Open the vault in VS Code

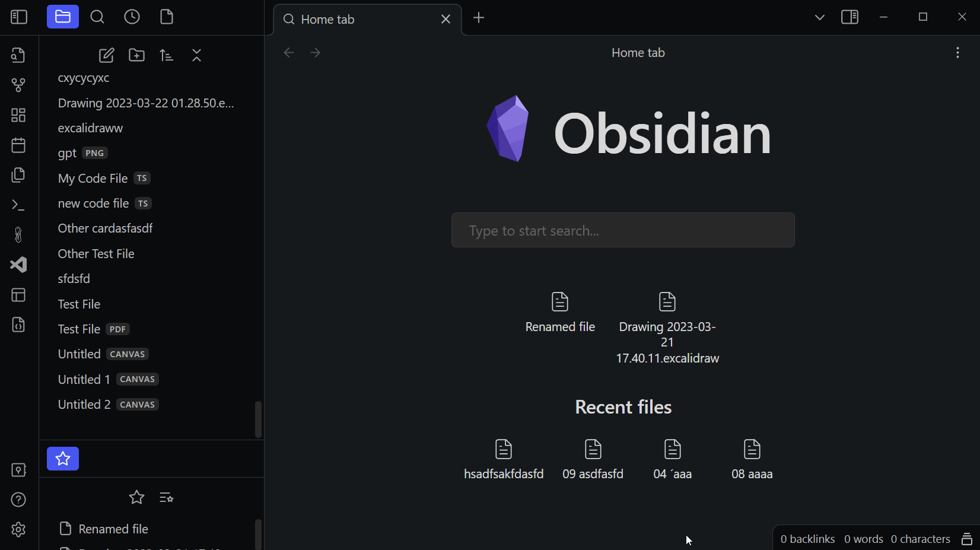[18, 265]
